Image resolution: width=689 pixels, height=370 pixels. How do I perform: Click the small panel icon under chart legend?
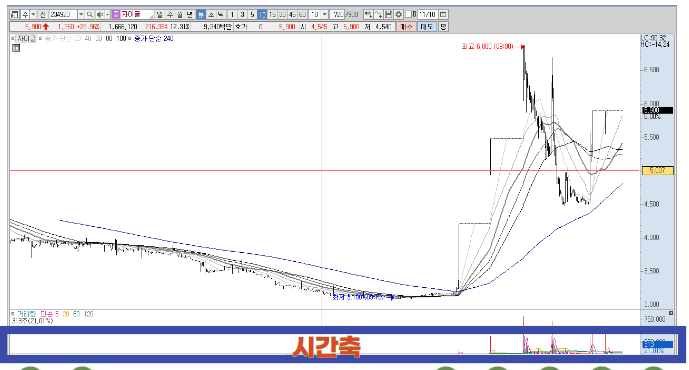(x=16, y=48)
